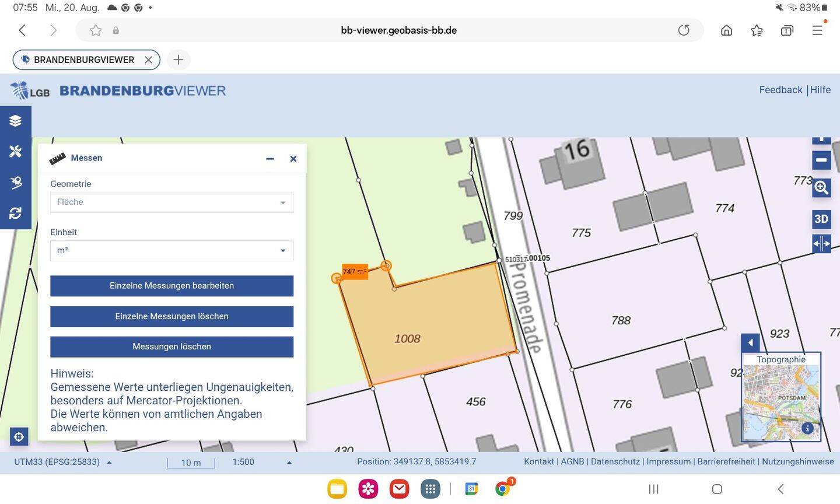Click the zoom out minus button on map

(821, 160)
